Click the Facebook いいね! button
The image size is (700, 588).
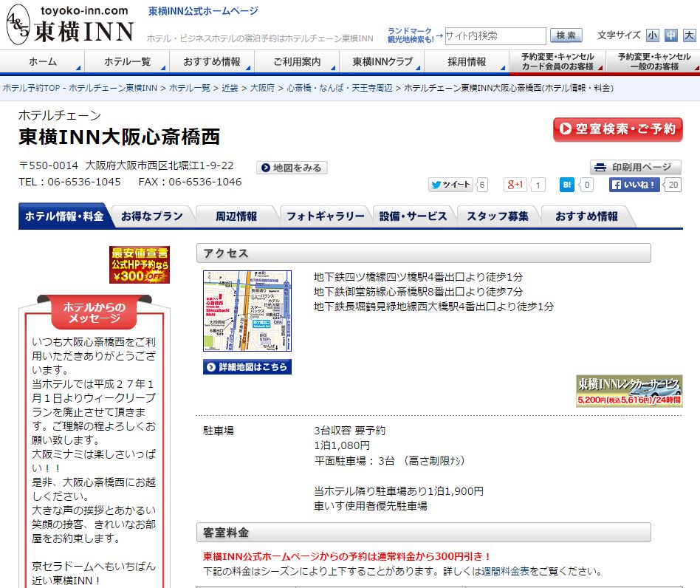coord(634,185)
